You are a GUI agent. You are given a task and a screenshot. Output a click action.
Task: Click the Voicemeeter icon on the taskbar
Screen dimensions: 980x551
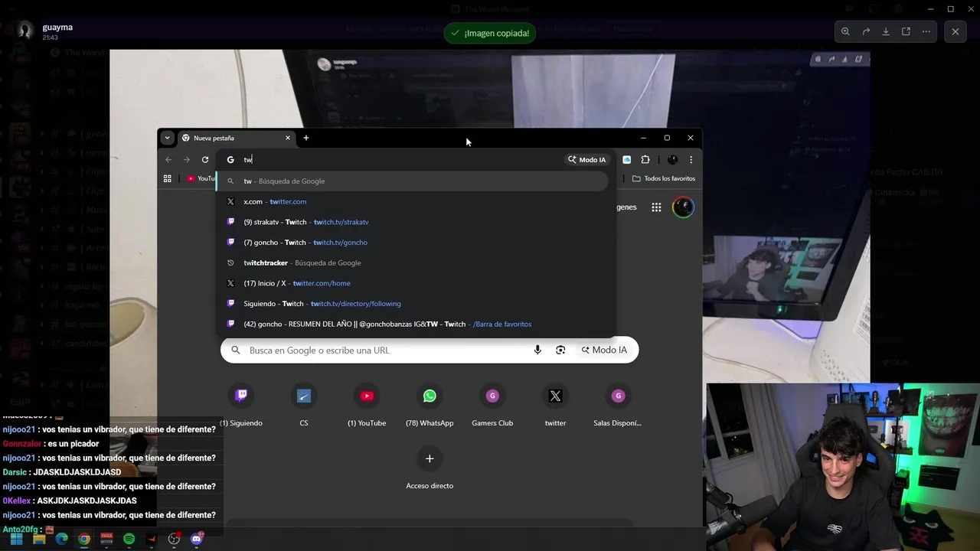point(106,539)
